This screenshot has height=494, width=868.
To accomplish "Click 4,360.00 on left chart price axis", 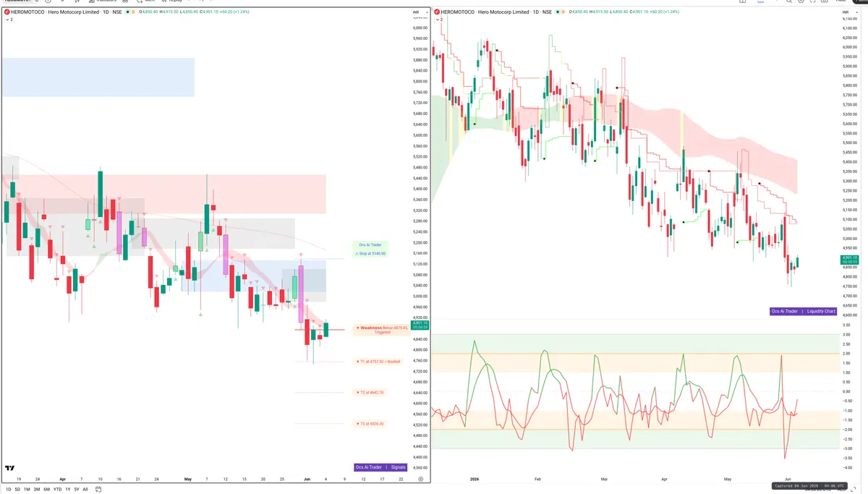I will [420, 468].
